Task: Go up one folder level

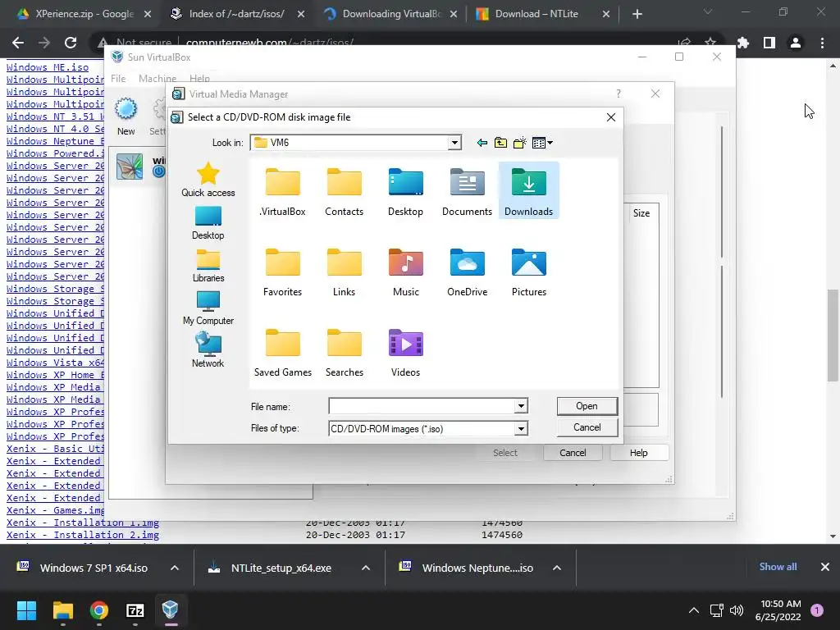Action: coord(500,143)
